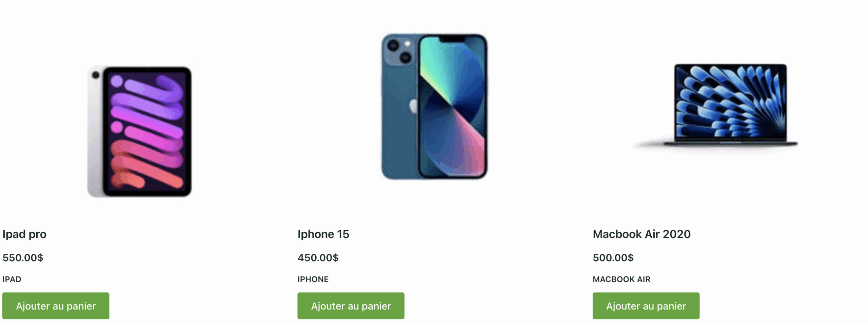The image size is (868, 323).
Task: Open the Ipad pro product image
Action: pos(139,132)
